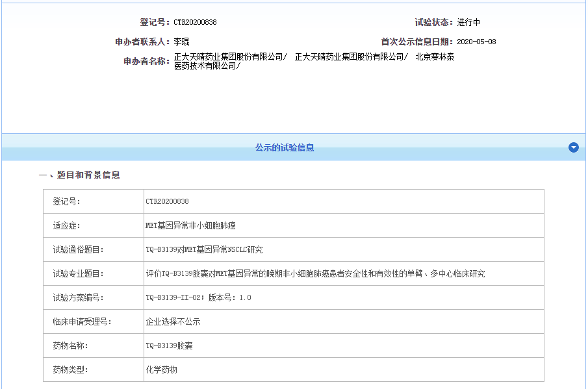Click the 登记号 label above the contact person
The image size is (588, 389).
coord(155,23)
